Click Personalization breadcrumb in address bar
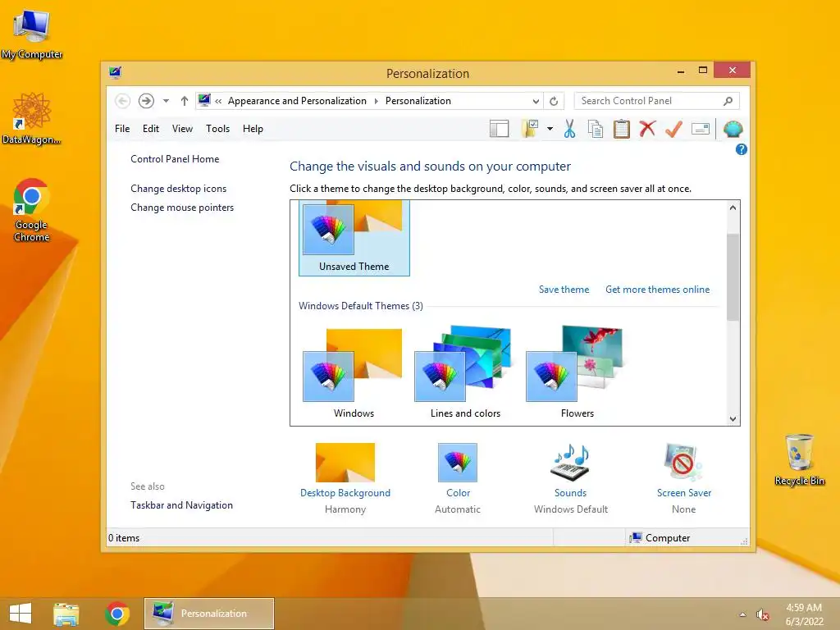 click(x=418, y=101)
